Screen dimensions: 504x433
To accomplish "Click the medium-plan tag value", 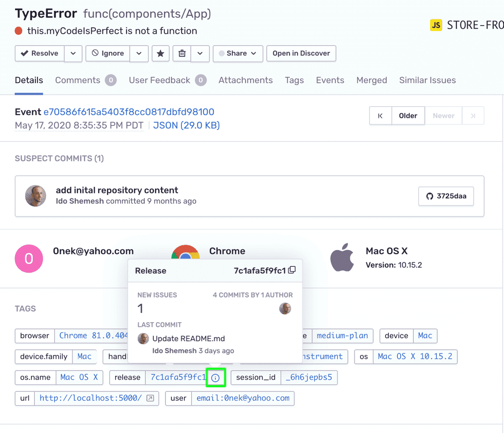I will tap(342, 336).
